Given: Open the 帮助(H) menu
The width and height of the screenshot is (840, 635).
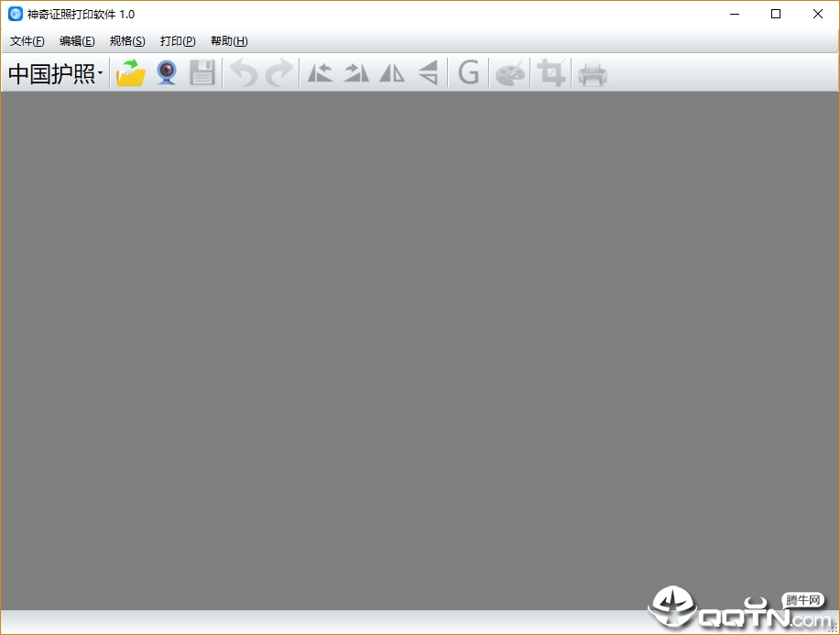Looking at the screenshot, I should 229,41.
